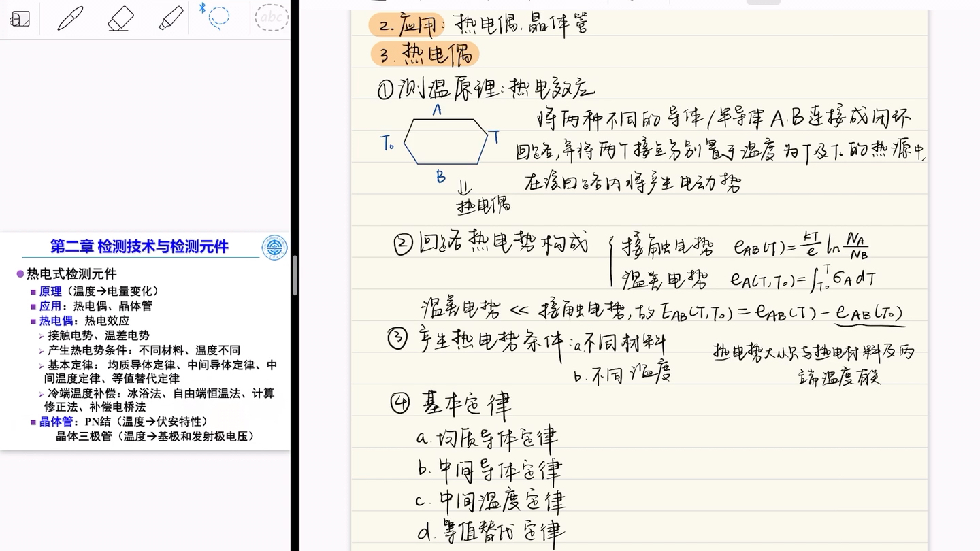Click the handwritten '接触电势' formula line
The image size is (980, 551).
(x=745, y=246)
